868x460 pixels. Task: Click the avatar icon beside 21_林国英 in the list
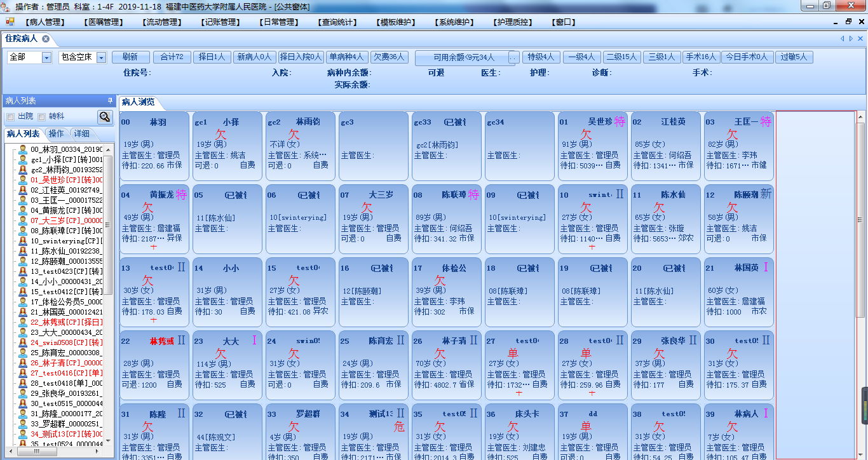click(23, 312)
